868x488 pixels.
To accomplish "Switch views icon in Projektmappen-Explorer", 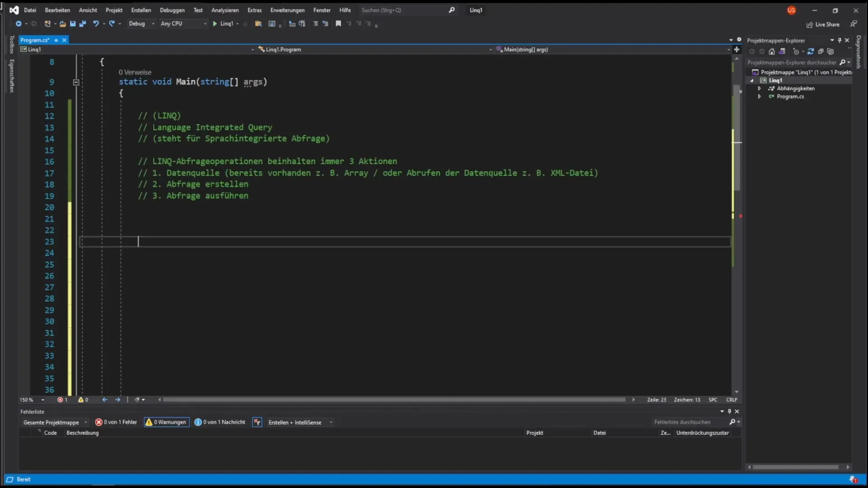I will point(782,52).
